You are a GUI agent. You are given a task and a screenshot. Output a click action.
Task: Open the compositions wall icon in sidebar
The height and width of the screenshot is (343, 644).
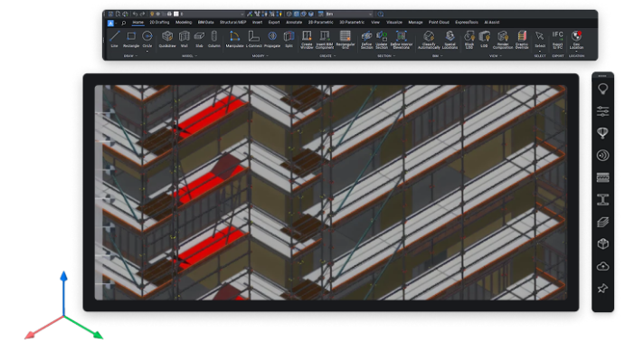click(x=602, y=177)
